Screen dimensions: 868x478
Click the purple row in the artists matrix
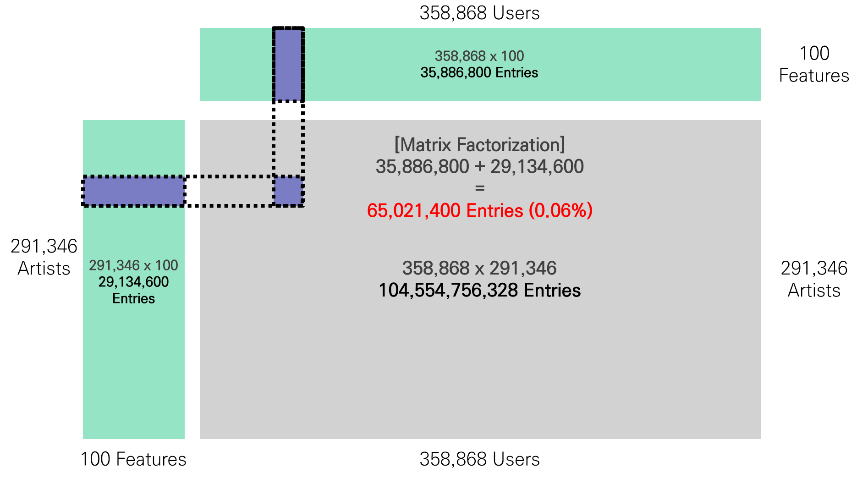(133, 191)
